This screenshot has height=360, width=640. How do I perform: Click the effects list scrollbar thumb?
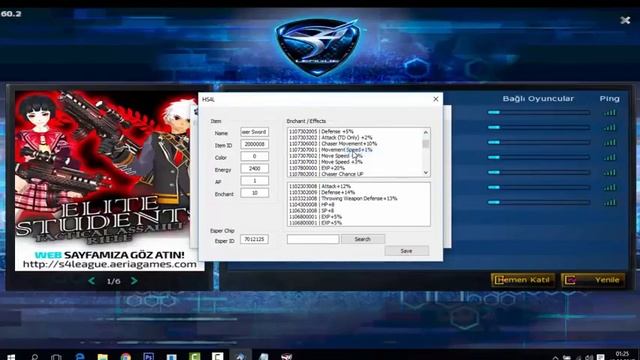(426, 144)
